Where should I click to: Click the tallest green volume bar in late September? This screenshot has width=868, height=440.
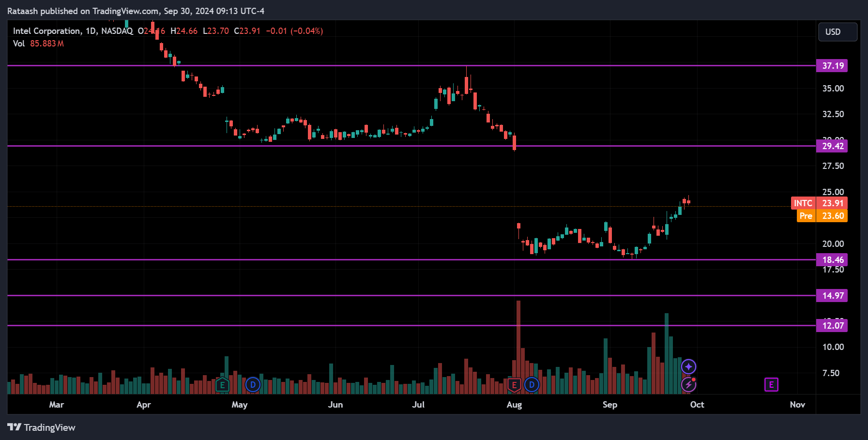[667, 353]
